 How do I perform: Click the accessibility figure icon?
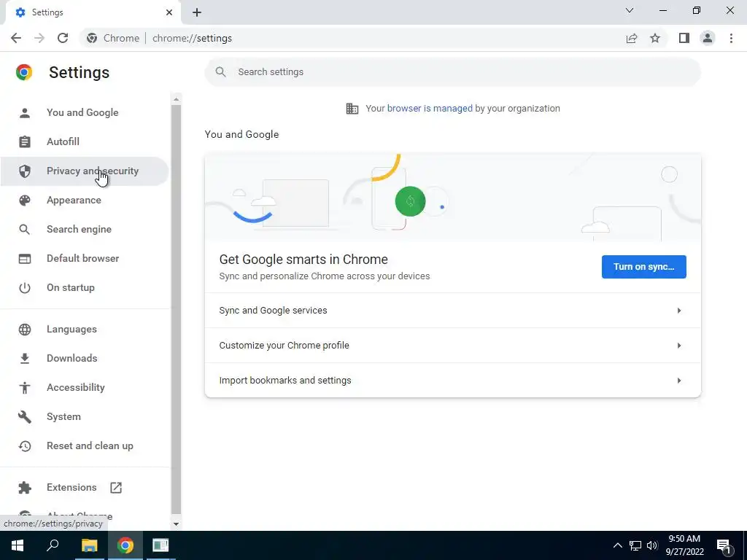(x=24, y=388)
